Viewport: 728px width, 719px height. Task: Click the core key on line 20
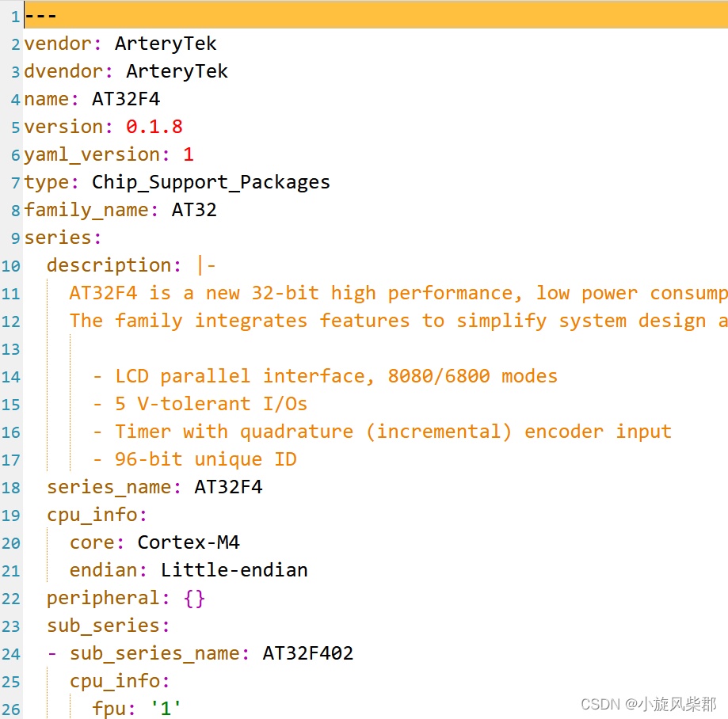93,542
